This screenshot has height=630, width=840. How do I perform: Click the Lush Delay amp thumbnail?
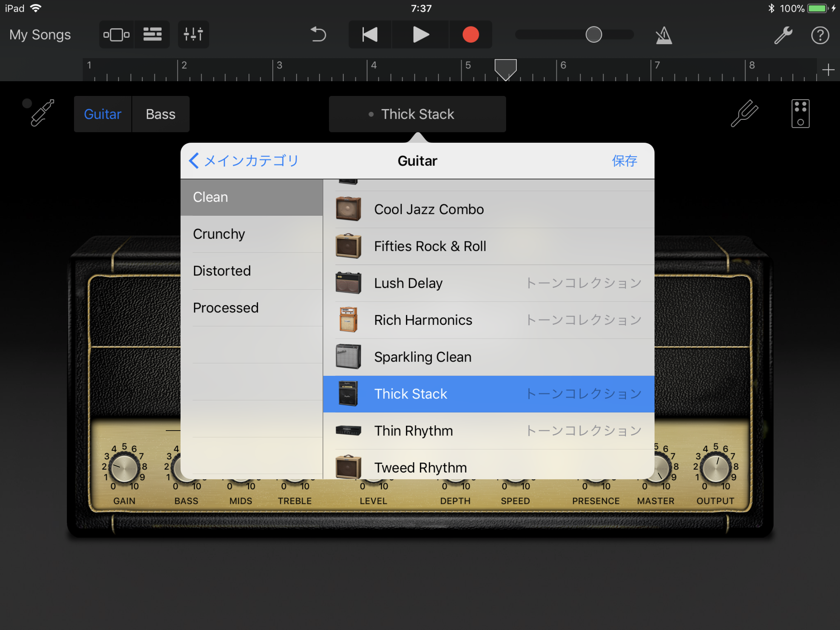[348, 283]
